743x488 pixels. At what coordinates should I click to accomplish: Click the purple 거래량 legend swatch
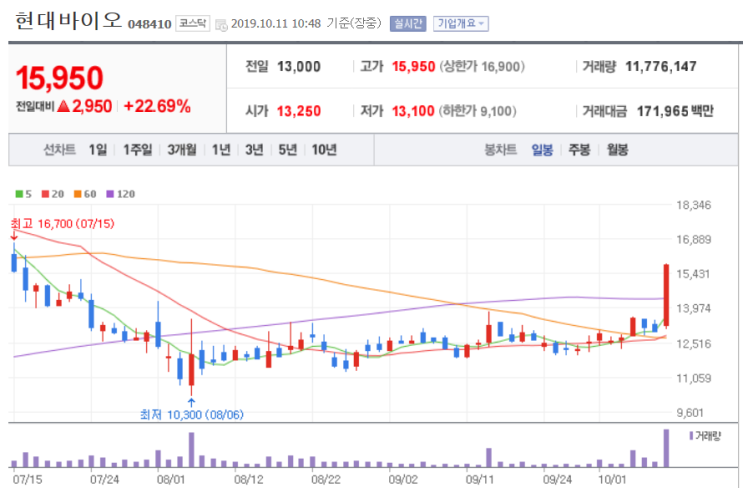click(x=691, y=435)
